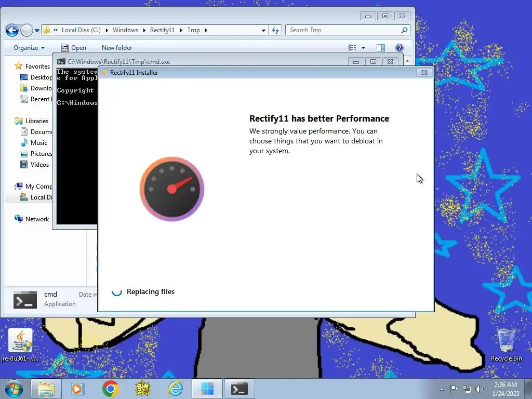532x399 pixels.
Task: Click Open in Explorer toolbar
Action: [74, 48]
